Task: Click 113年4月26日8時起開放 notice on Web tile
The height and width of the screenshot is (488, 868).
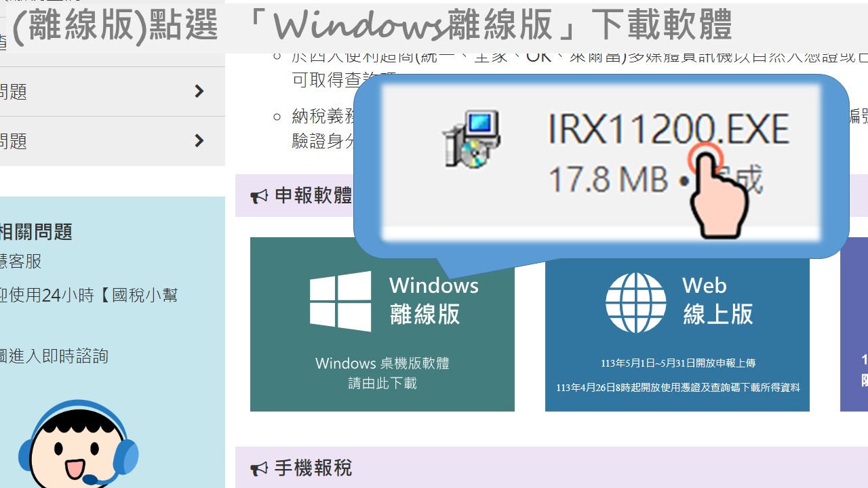Action: click(678, 388)
